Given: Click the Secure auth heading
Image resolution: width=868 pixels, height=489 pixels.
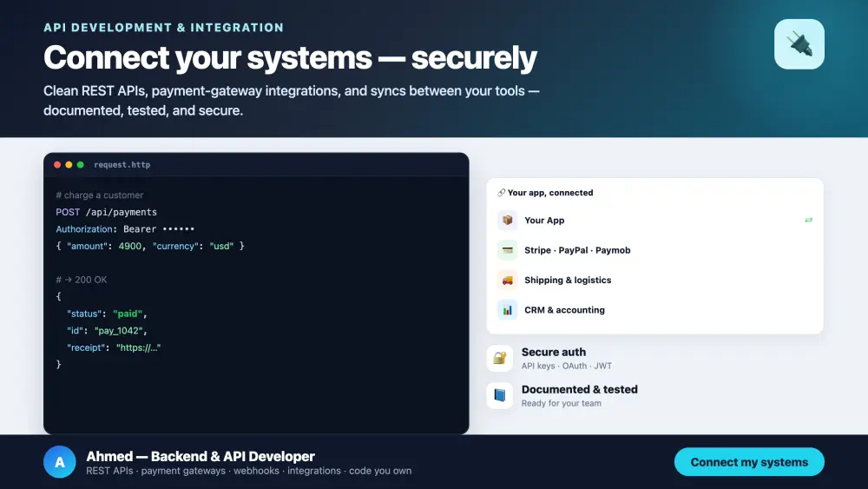Looking at the screenshot, I should pyautogui.click(x=554, y=353).
